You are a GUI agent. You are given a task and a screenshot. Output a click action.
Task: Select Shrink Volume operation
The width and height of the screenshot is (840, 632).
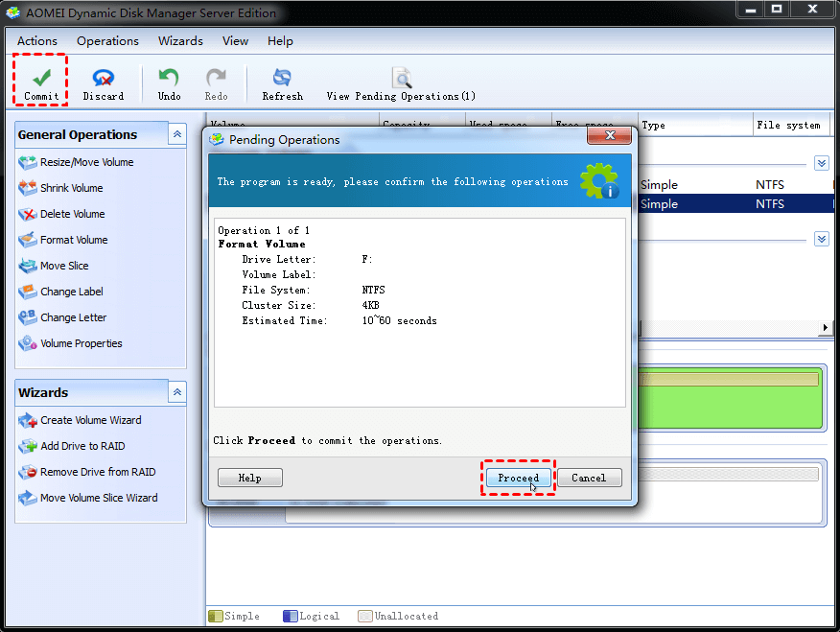pyautogui.click(x=60, y=188)
